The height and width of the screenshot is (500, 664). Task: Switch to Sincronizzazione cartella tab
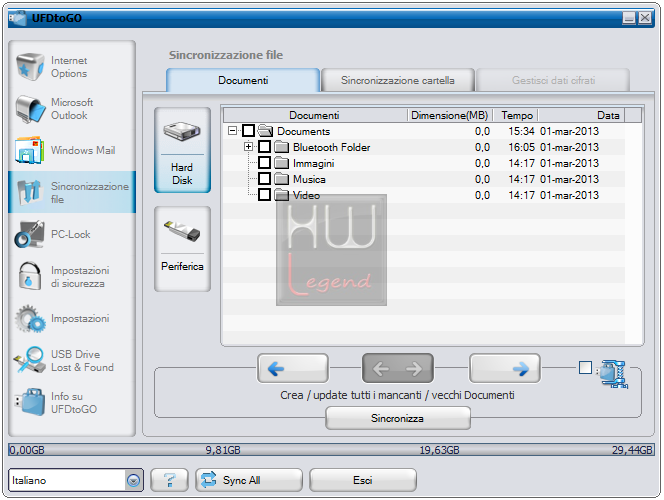[x=398, y=80]
